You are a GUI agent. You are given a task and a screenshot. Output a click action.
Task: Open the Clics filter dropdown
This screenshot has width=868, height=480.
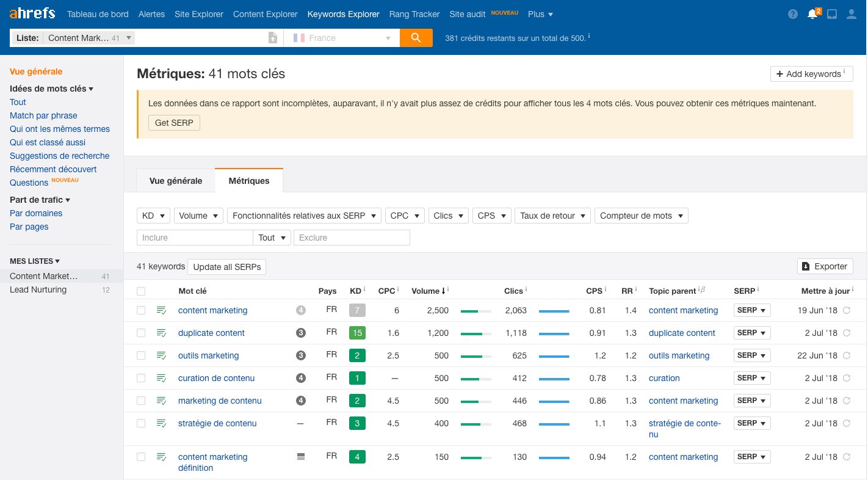coord(449,216)
